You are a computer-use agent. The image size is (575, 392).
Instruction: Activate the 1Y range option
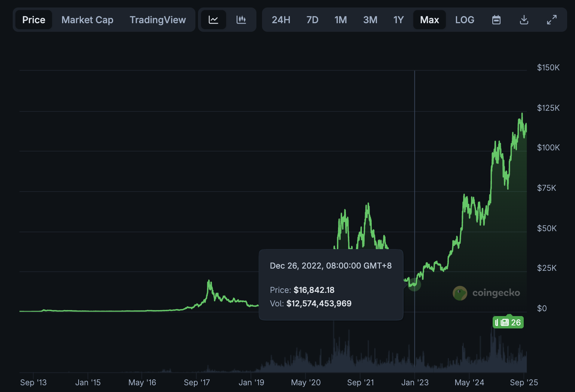398,19
